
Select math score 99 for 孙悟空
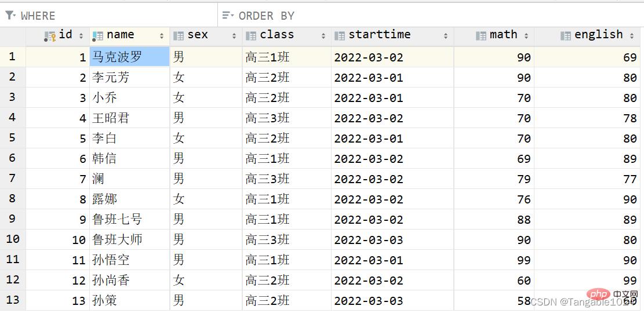(493, 260)
